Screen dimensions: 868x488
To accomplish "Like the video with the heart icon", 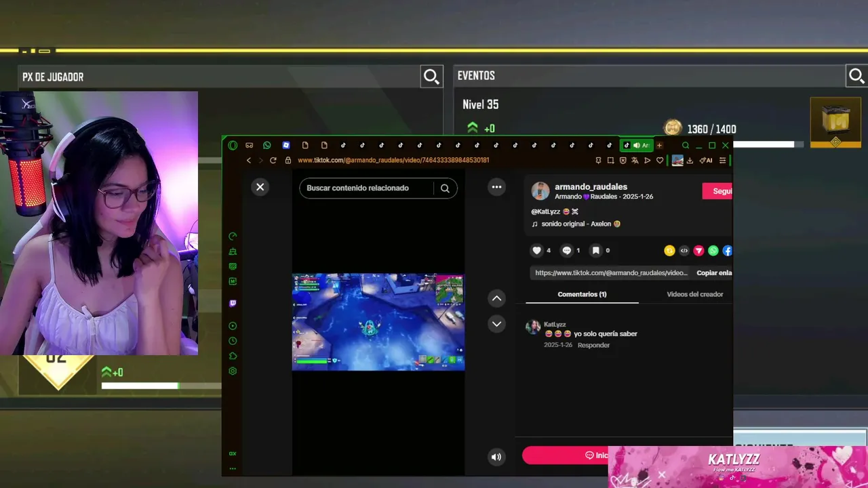I will (x=536, y=251).
